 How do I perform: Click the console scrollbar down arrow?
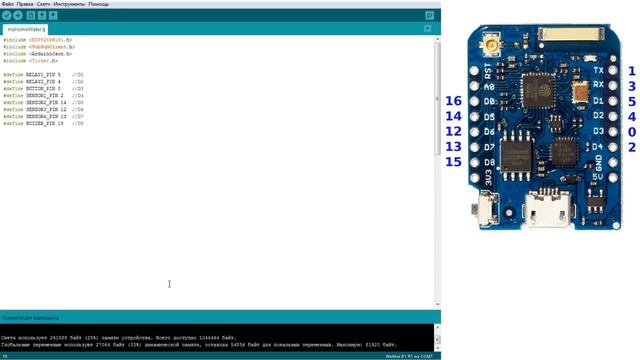pos(437,348)
